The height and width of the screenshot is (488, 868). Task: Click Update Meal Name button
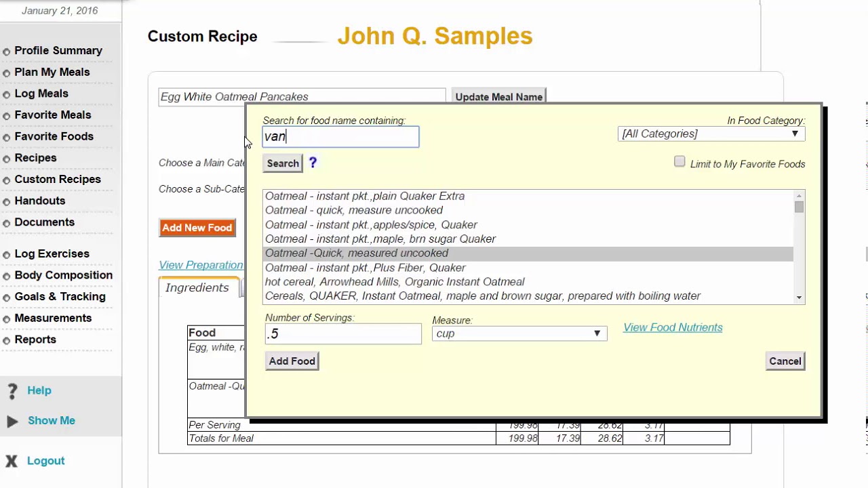pos(498,97)
